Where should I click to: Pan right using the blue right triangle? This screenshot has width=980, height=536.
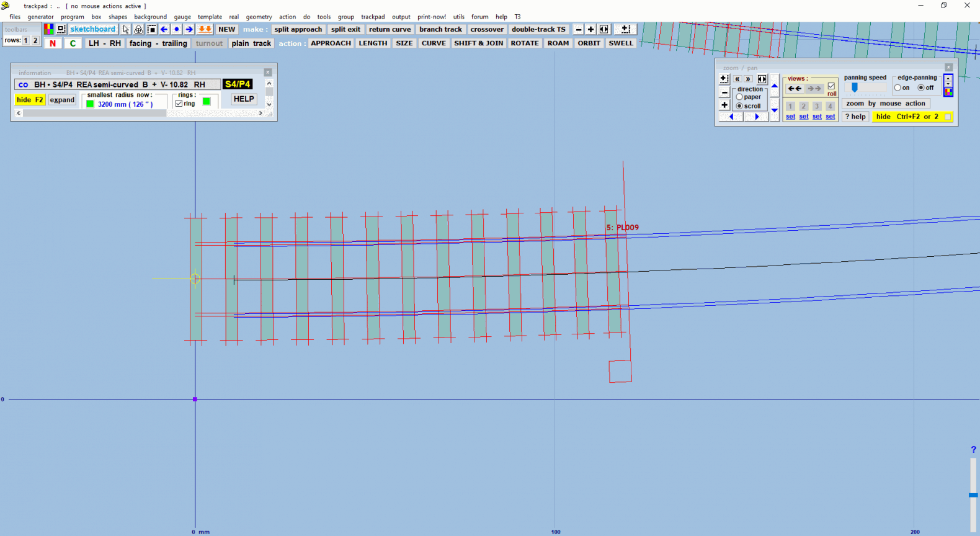point(757,117)
